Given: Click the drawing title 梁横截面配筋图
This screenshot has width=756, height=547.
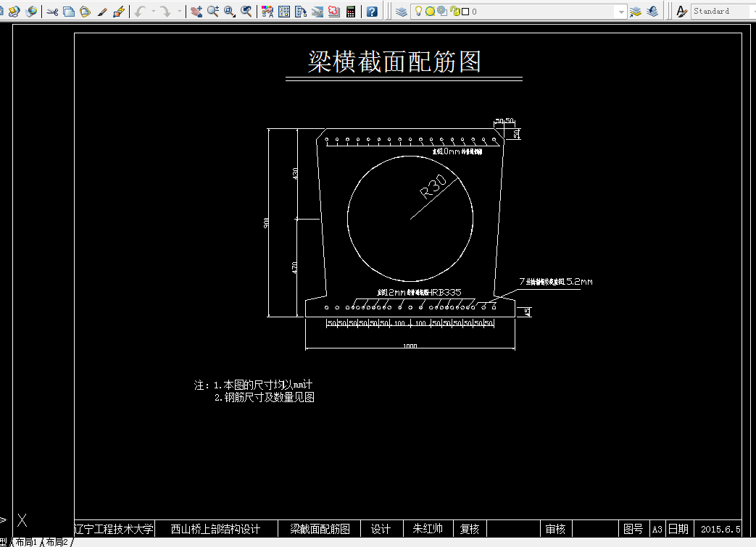Looking at the screenshot, I should (394, 62).
